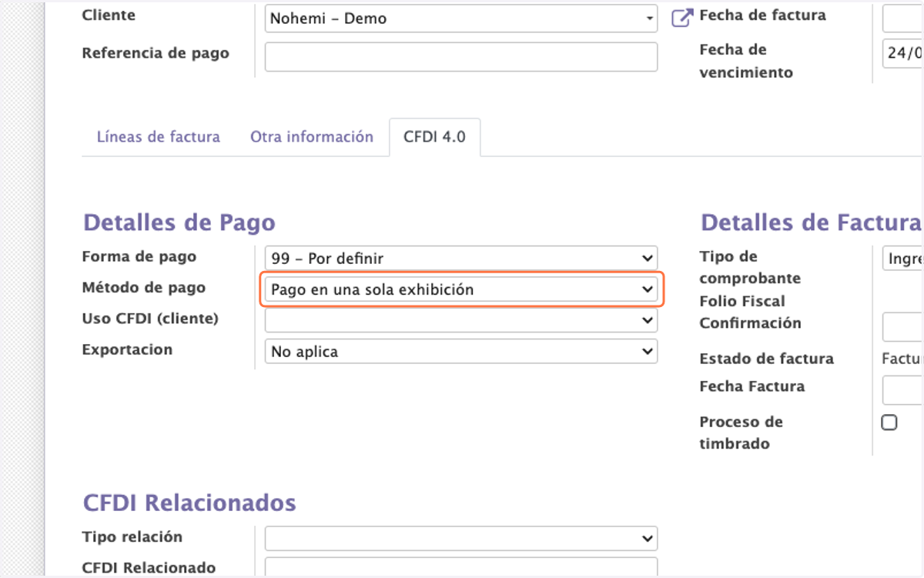Open the Exportacion dropdown

click(x=461, y=351)
